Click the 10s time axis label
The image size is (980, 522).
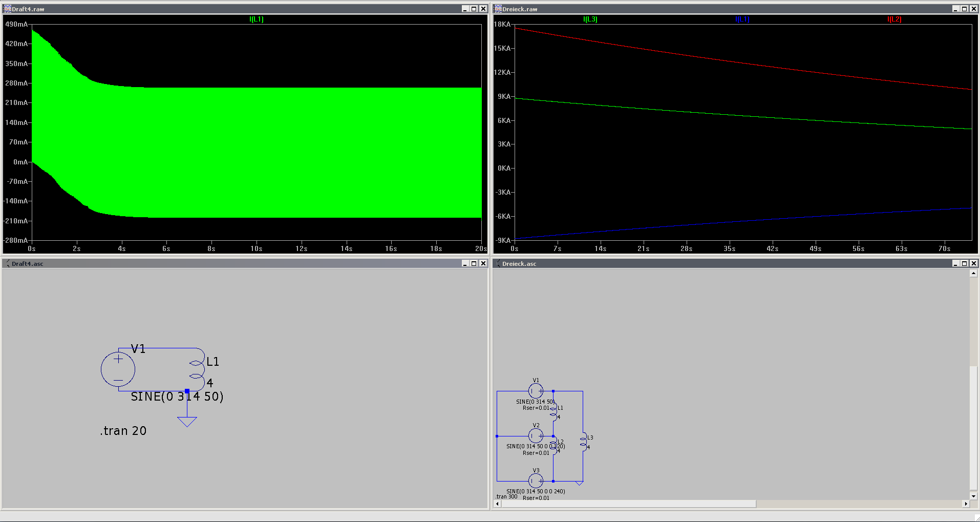[x=257, y=248]
